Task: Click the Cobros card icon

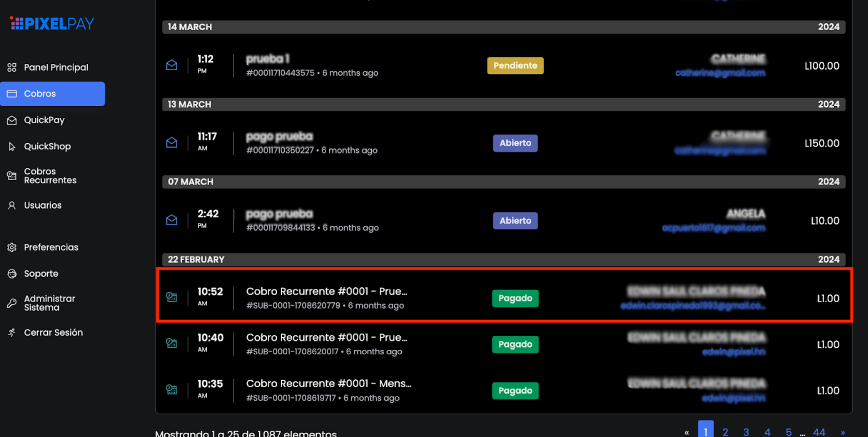Action: tap(12, 94)
